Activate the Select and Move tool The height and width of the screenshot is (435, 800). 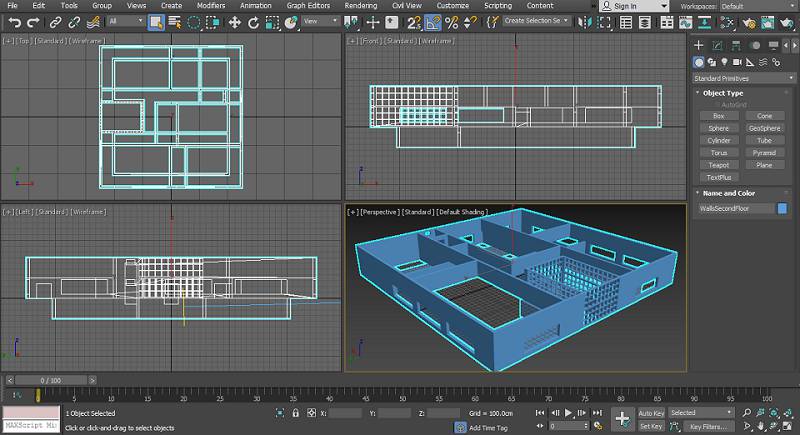click(x=235, y=22)
